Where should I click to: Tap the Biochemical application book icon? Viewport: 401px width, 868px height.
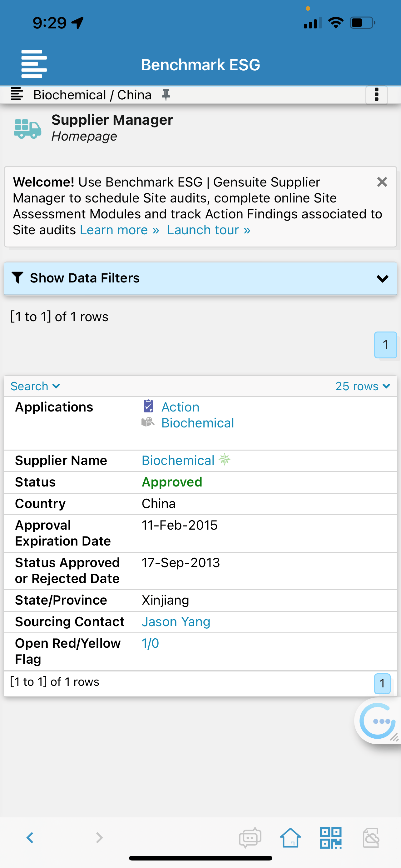(x=148, y=422)
